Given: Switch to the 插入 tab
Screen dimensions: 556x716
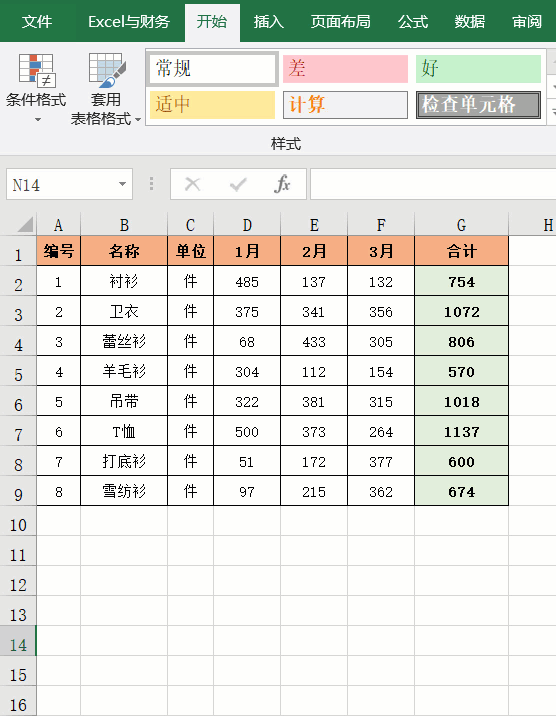Looking at the screenshot, I should click(x=268, y=21).
